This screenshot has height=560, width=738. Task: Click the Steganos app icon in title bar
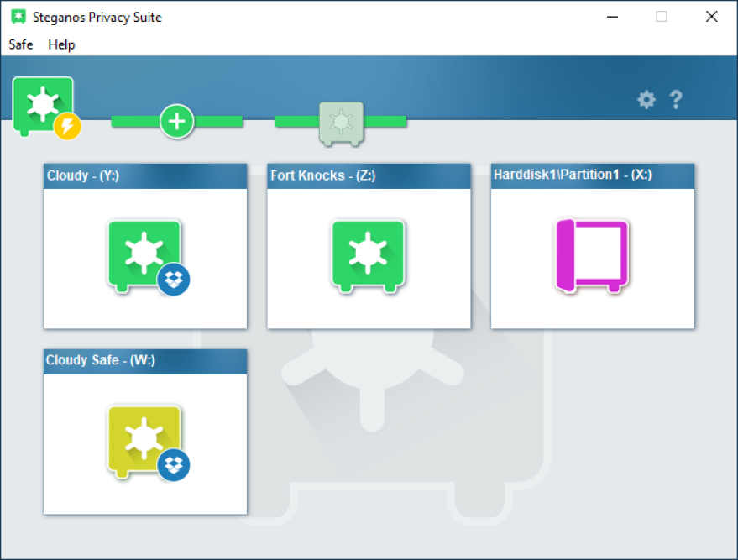(x=18, y=17)
